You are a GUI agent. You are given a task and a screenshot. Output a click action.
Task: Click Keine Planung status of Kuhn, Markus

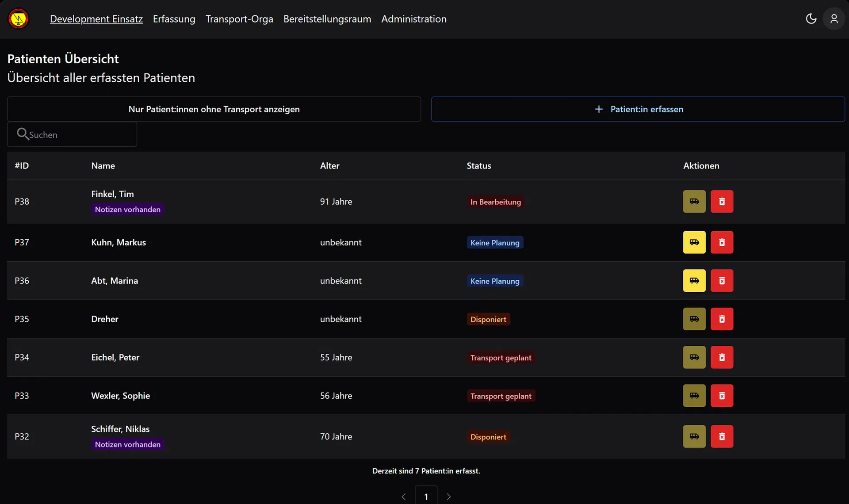[x=495, y=243]
